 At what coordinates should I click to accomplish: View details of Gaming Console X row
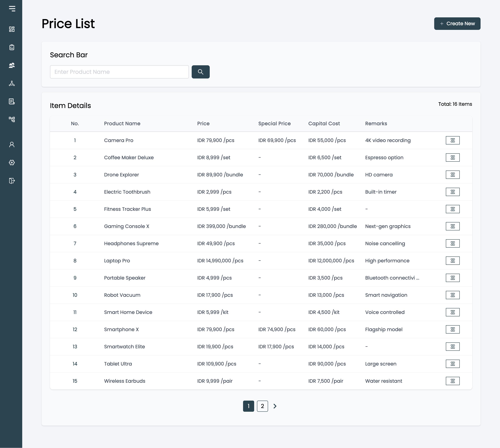452,226
